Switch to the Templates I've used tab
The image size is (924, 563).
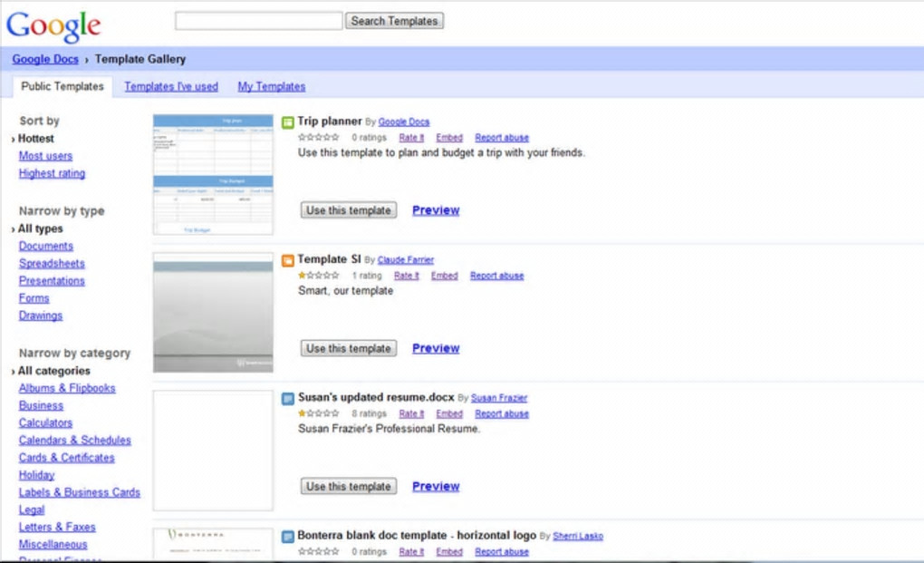(x=171, y=87)
